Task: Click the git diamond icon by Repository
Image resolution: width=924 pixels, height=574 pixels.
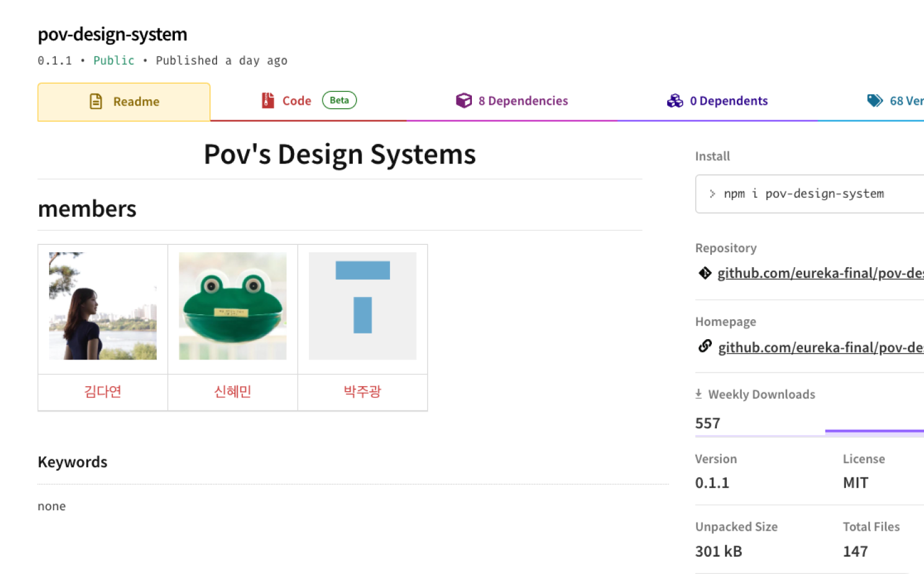Action: 705,273
